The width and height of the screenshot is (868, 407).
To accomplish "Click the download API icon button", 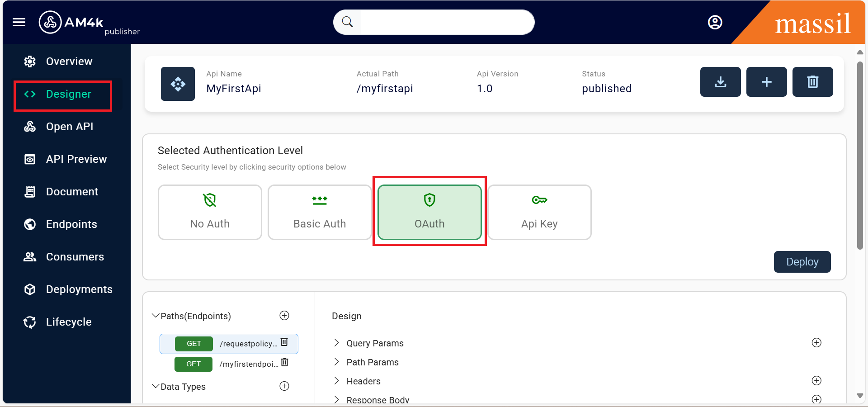I will [x=720, y=82].
